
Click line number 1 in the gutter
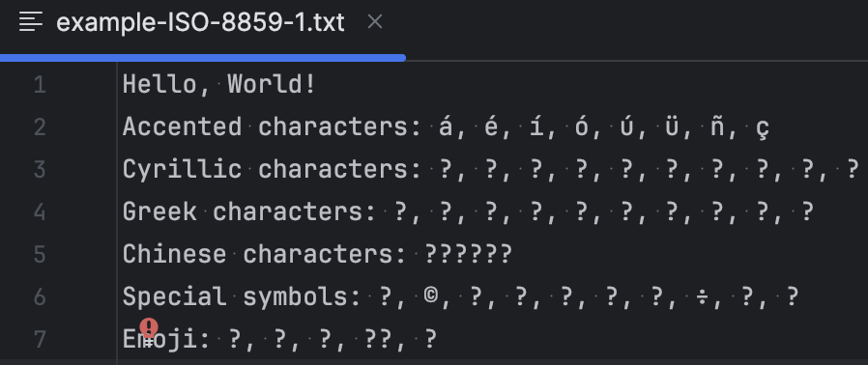point(40,85)
